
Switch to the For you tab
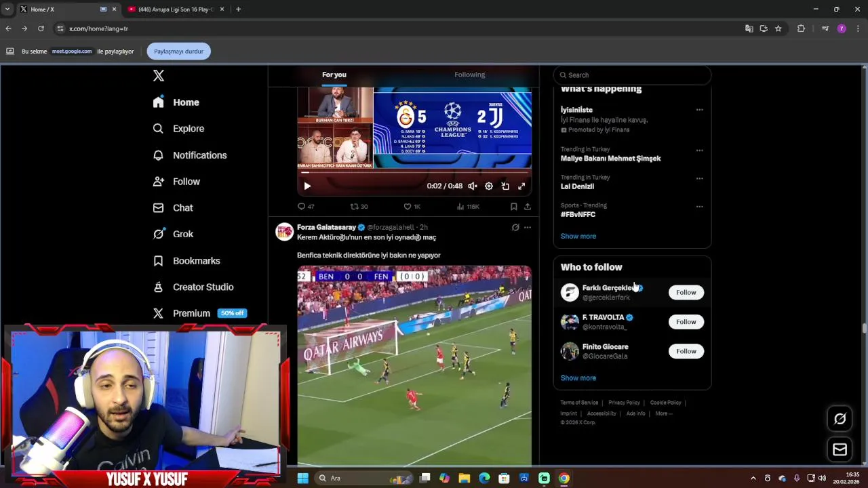pyautogui.click(x=334, y=75)
